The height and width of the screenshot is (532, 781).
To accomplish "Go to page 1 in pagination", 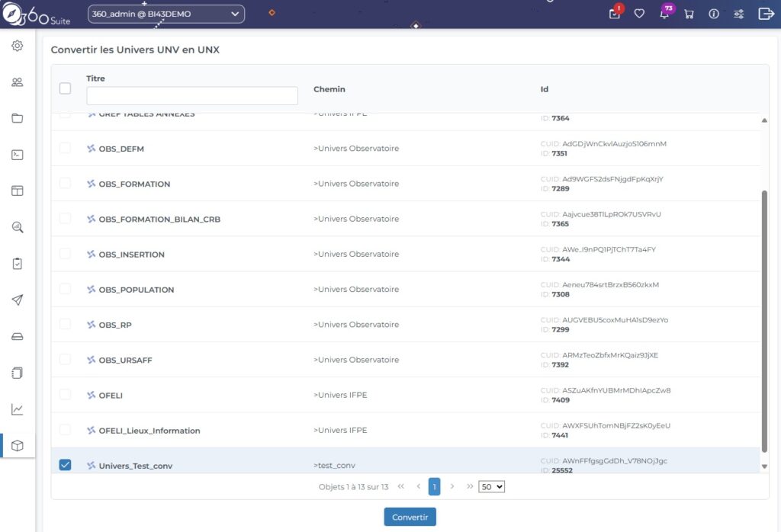I will [x=434, y=486].
